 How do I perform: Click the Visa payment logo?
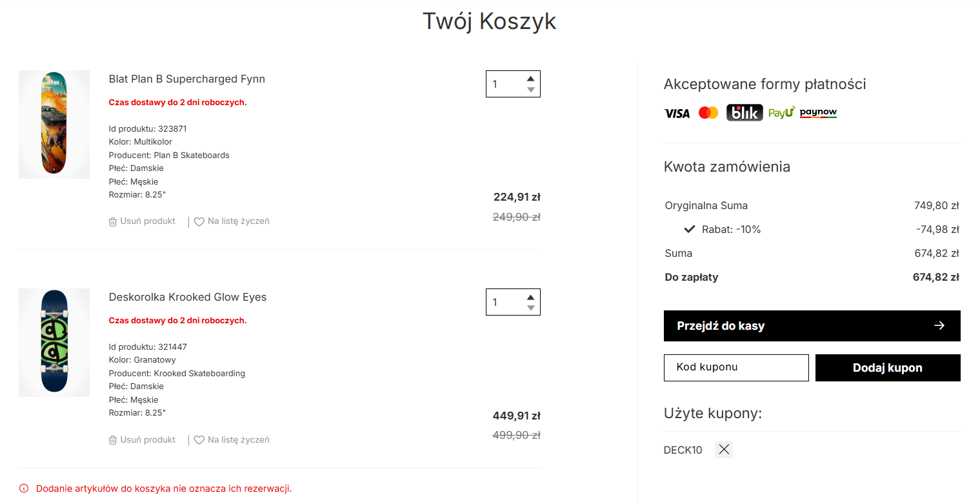[x=677, y=113]
